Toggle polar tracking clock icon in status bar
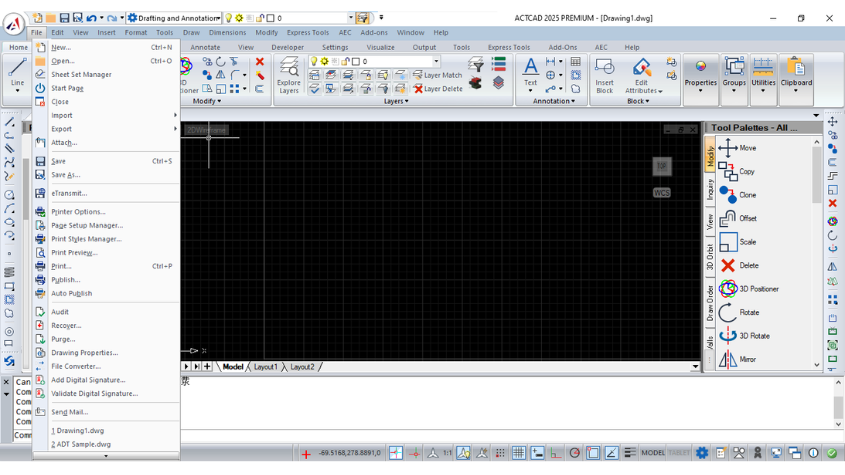 coord(574,453)
